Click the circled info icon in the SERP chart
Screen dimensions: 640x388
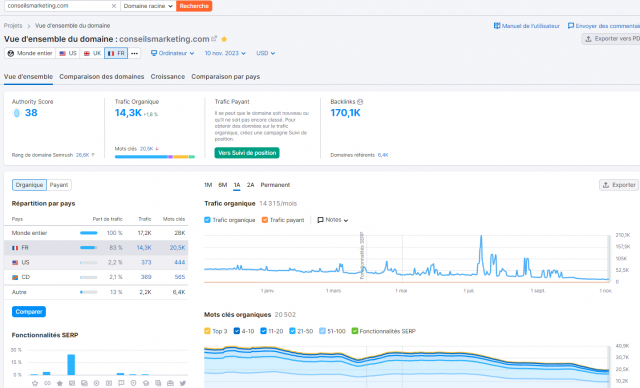[96, 383]
